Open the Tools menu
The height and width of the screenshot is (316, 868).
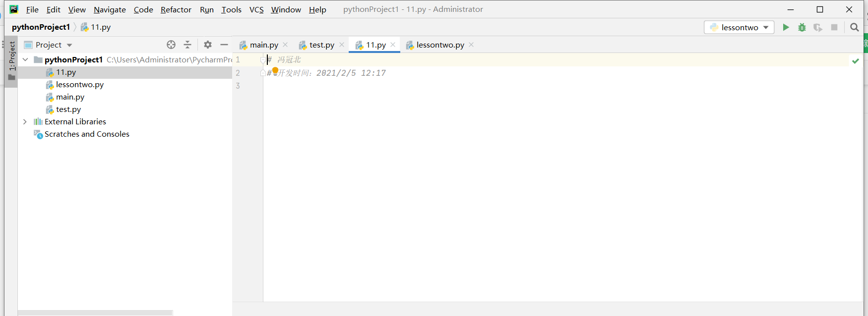231,9
